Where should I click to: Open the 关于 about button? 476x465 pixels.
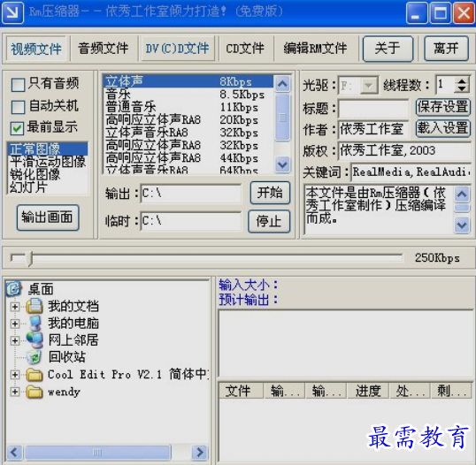(x=388, y=49)
